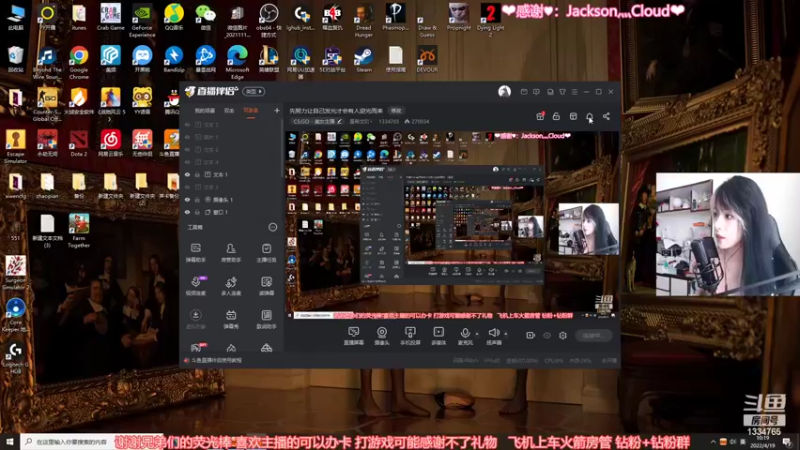The height and width of the screenshot is (450, 800).
Task: Open Google Chrome desktop shortcut
Action: click(x=79, y=63)
